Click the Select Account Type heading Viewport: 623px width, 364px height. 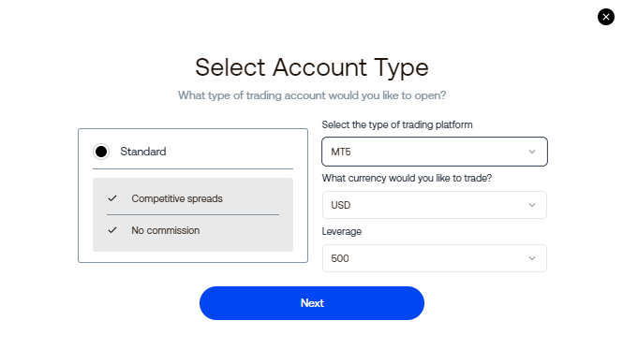pyautogui.click(x=311, y=67)
